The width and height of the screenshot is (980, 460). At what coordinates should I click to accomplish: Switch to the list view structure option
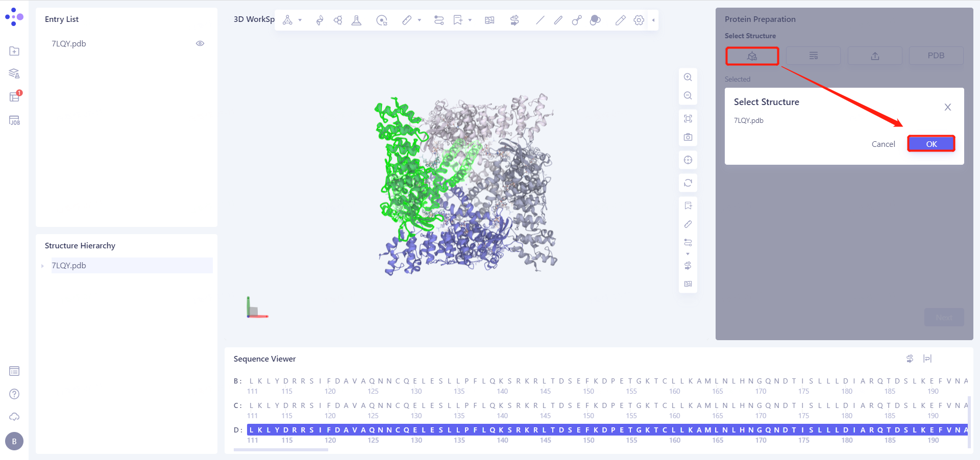point(813,56)
